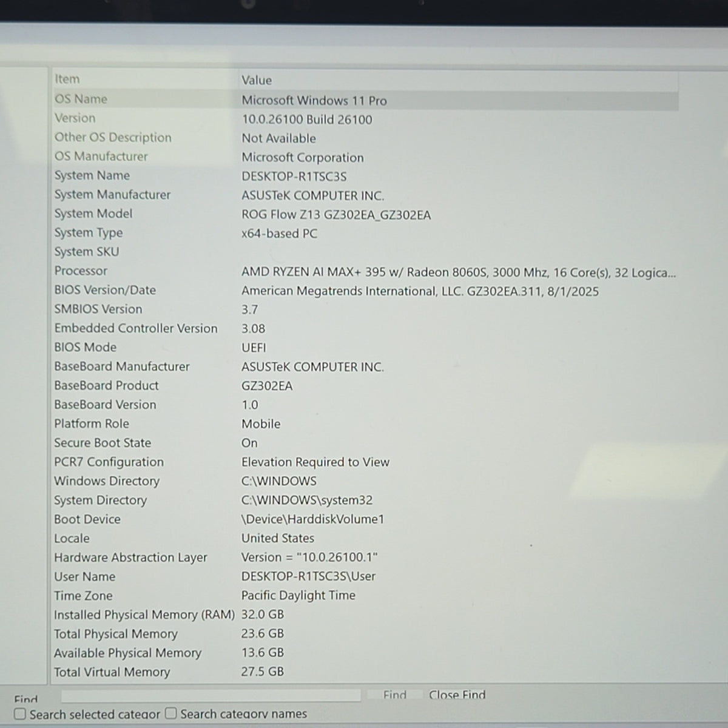Screen dimensions: 728x728
Task: Select the BaseBoard Product row
Action: point(365,386)
